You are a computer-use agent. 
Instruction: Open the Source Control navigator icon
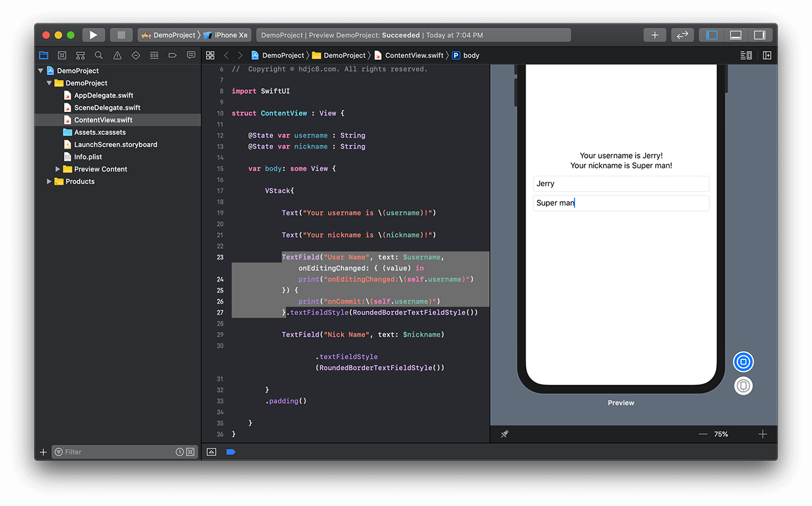pos(62,55)
